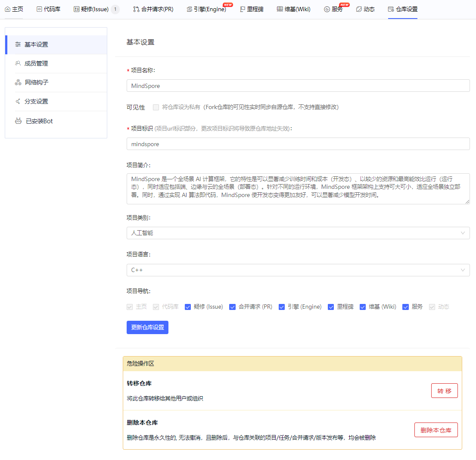The height and width of the screenshot is (460, 476).
Task: Open the 主页 tab
Action: coord(14,9)
